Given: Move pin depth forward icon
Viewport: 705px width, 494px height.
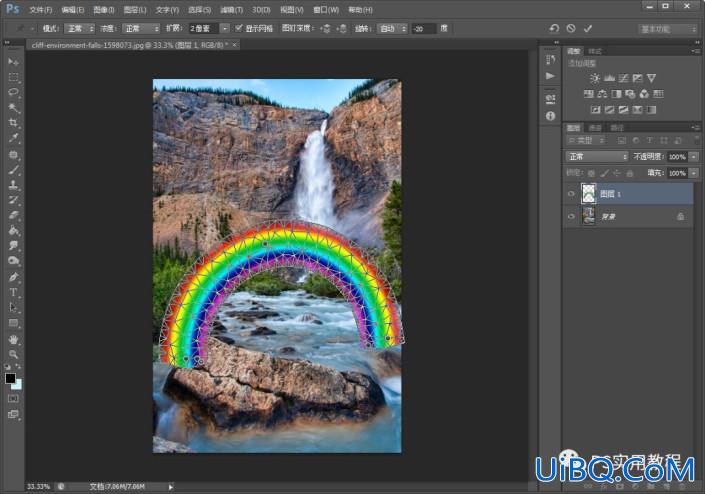Looking at the screenshot, I should [326, 29].
